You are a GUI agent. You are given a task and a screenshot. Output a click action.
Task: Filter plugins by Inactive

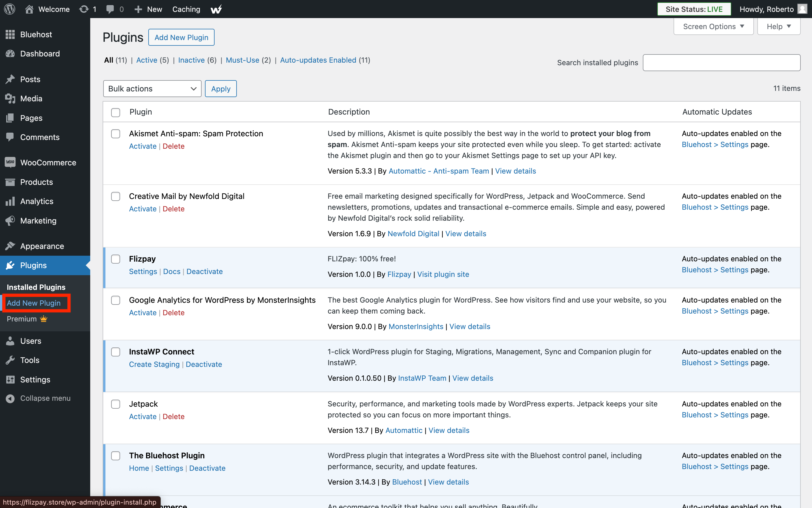tap(191, 60)
